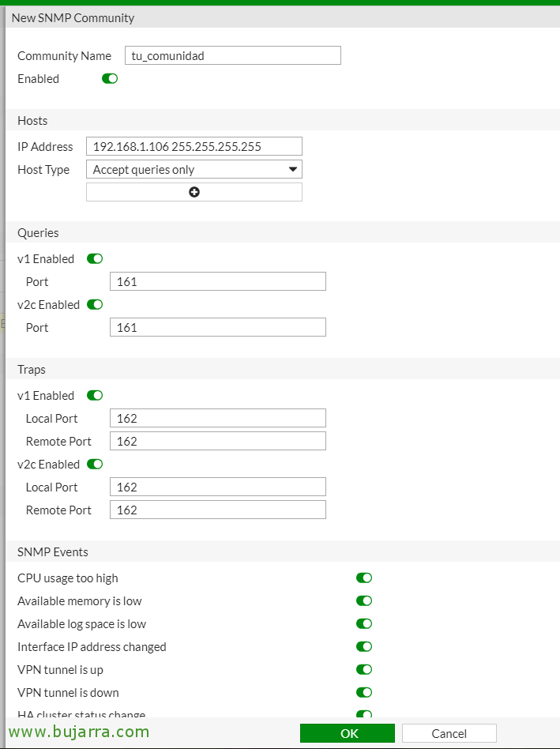The width and height of the screenshot is (560, 749).
Task: Click the v1 queries Port field
Action: (218, 281)
